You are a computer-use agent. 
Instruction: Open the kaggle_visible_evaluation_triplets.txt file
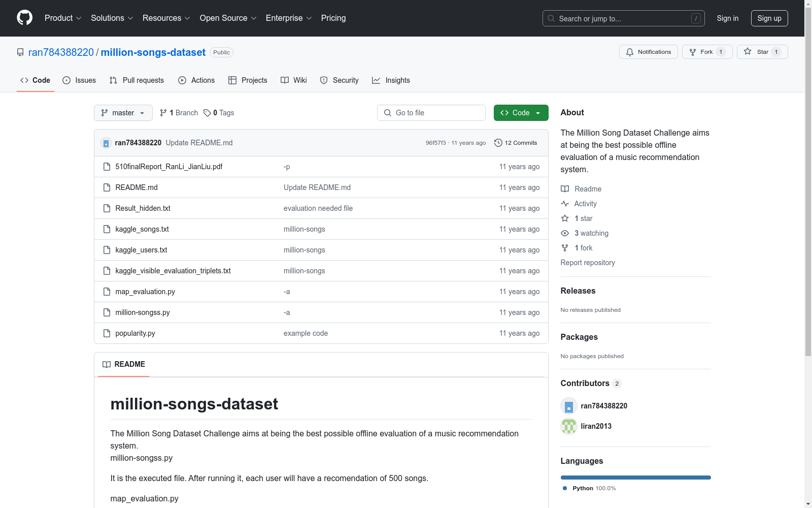point(173,271)
